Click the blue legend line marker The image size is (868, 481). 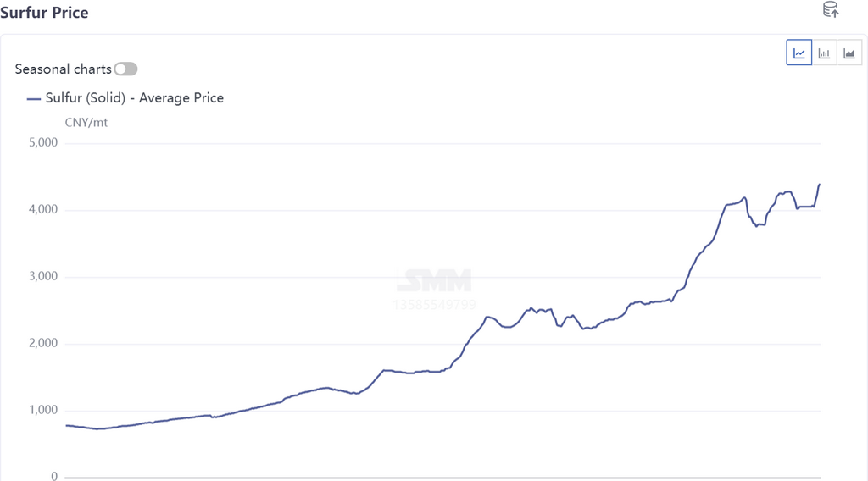[34, 98]
